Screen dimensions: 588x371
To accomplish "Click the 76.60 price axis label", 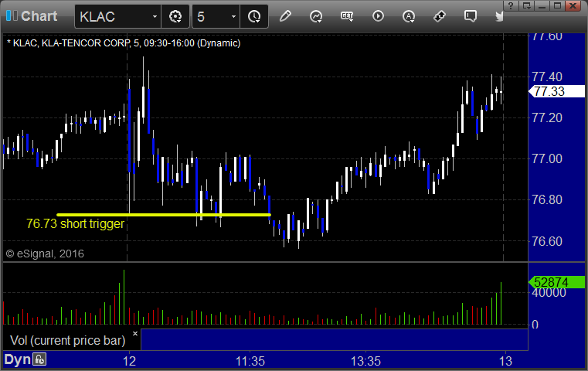I will click(547, 241).
